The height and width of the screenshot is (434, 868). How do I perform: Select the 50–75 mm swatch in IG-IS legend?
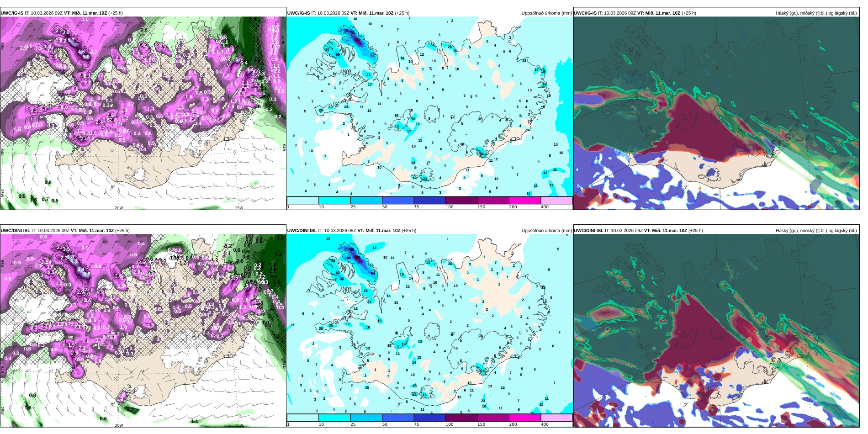point(398,200)
